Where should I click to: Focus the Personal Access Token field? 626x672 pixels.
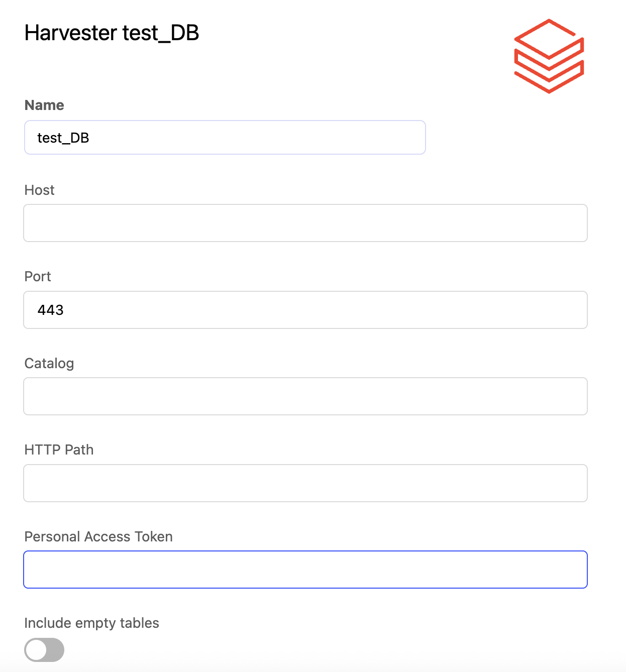[305, 570]
